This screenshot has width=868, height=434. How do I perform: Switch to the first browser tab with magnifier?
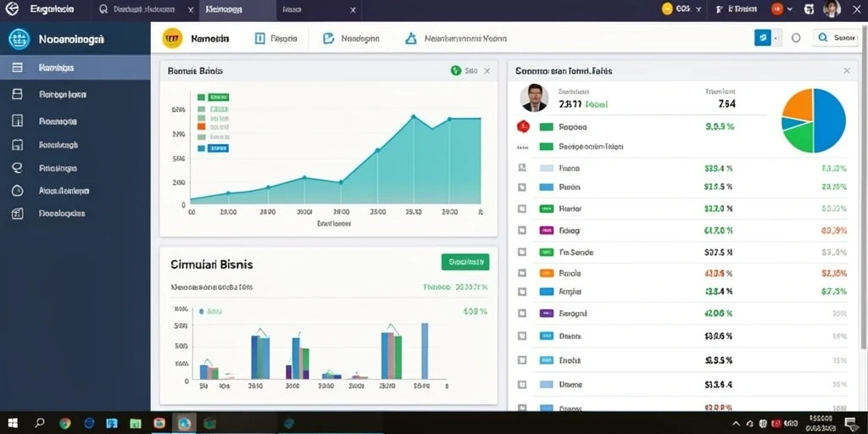146,9
